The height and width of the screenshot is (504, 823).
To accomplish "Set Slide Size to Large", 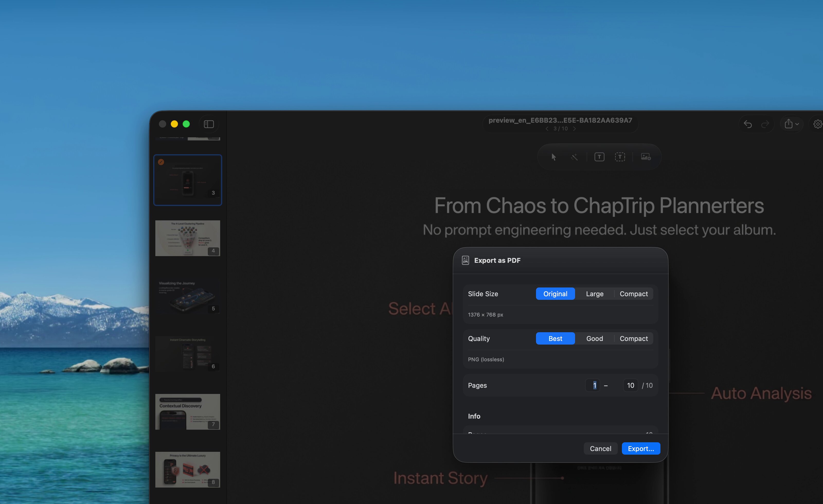I will [x=595, y=294].
